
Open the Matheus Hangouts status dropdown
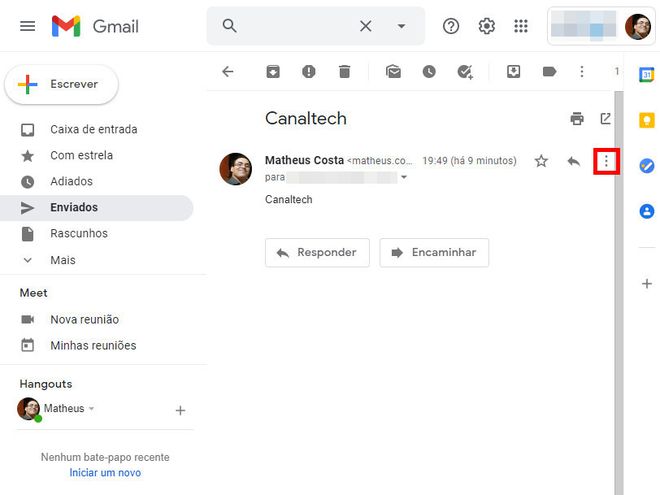(x=91, y=408)
